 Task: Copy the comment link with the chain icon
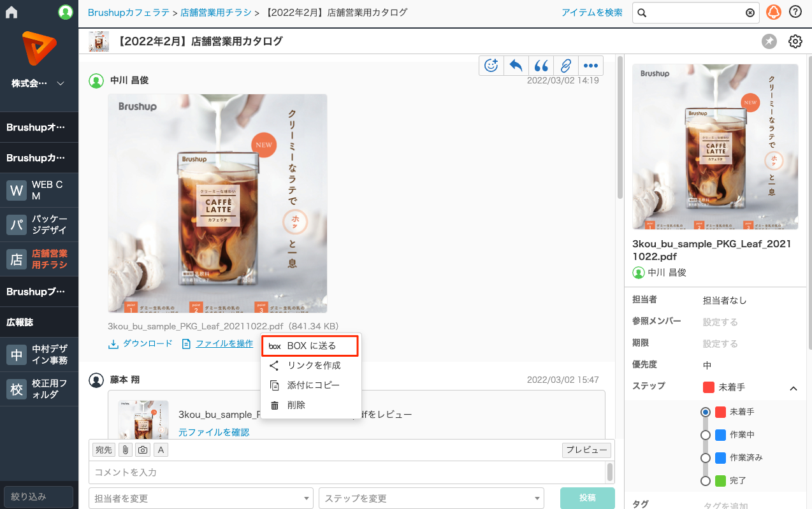[x=566, y=65]
